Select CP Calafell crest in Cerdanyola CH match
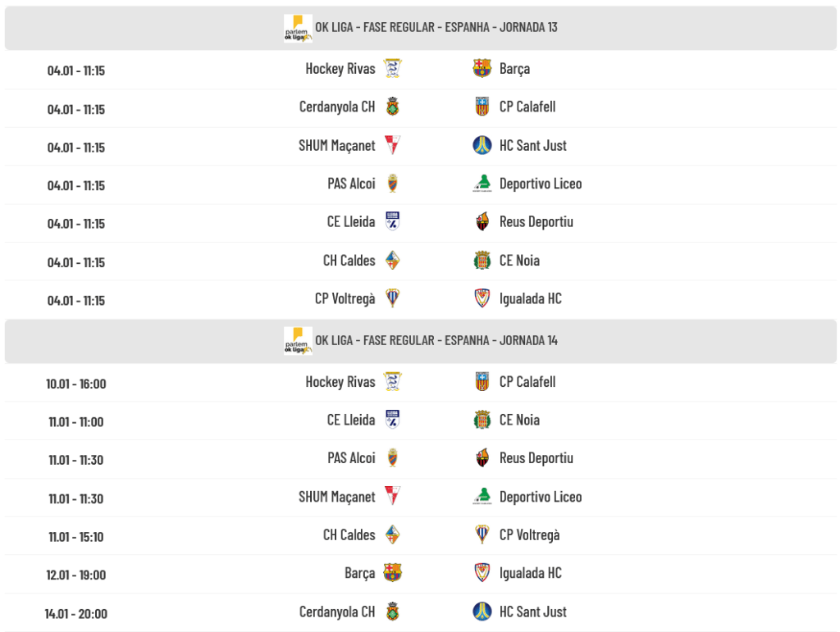 (x=482, y=107)
